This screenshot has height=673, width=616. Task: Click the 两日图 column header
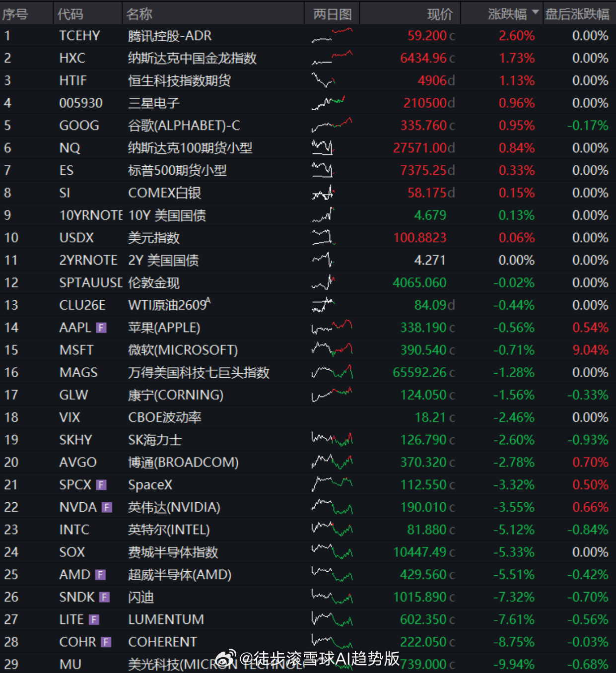click(x=332, y=14)
